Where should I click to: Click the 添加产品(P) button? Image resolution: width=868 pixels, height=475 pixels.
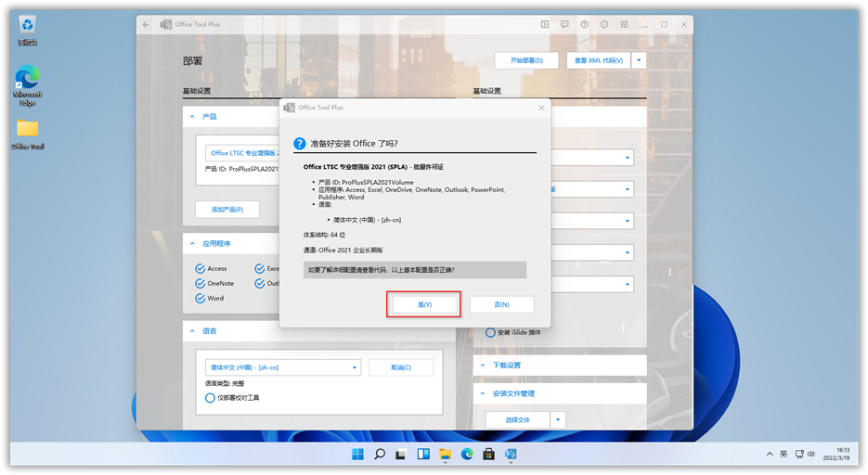(227, 210)
